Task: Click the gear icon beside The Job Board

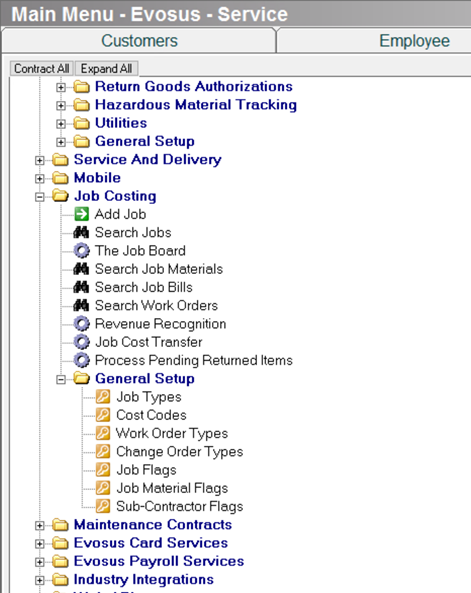Action: point(81,251)
